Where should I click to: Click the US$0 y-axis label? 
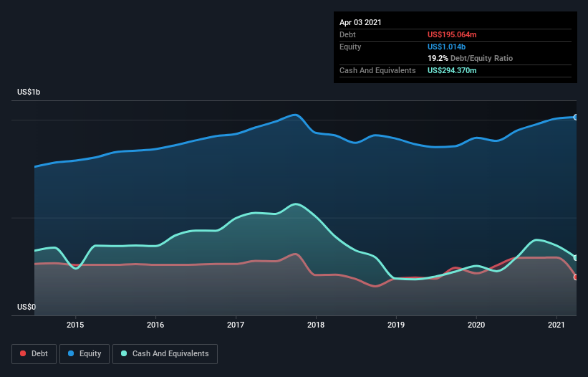coord(26,307)
